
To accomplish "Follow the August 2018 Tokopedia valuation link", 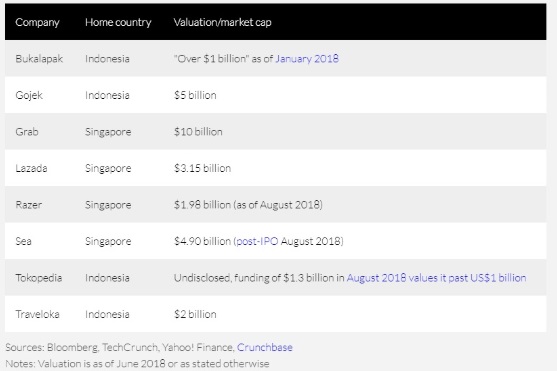I will point(436,278).
